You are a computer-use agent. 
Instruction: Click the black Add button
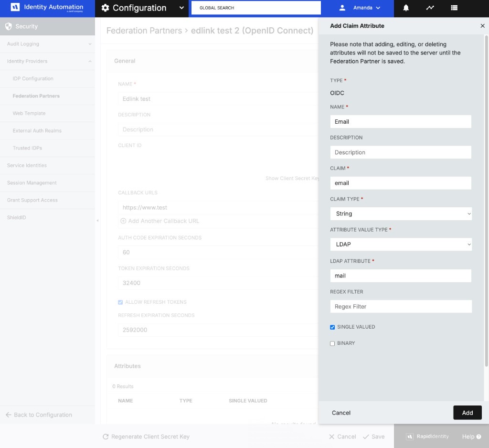click(467, 413)
